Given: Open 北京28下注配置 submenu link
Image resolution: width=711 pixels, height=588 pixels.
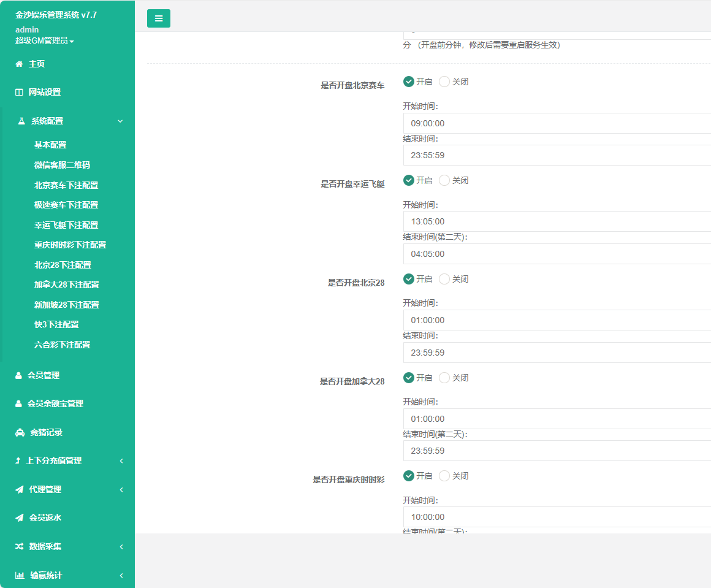Looking at the screenshot, I should [63, 265].
